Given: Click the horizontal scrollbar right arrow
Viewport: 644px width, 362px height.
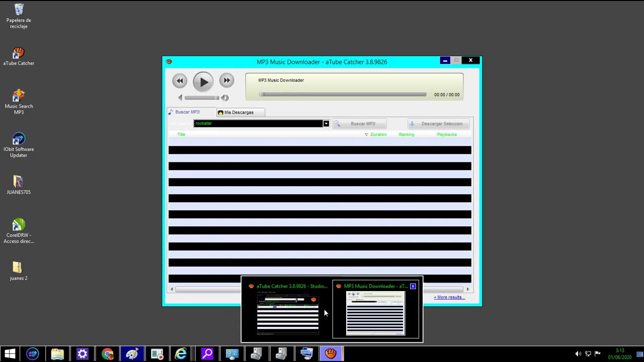Looking at the screenshot, I should click(467, 289).
